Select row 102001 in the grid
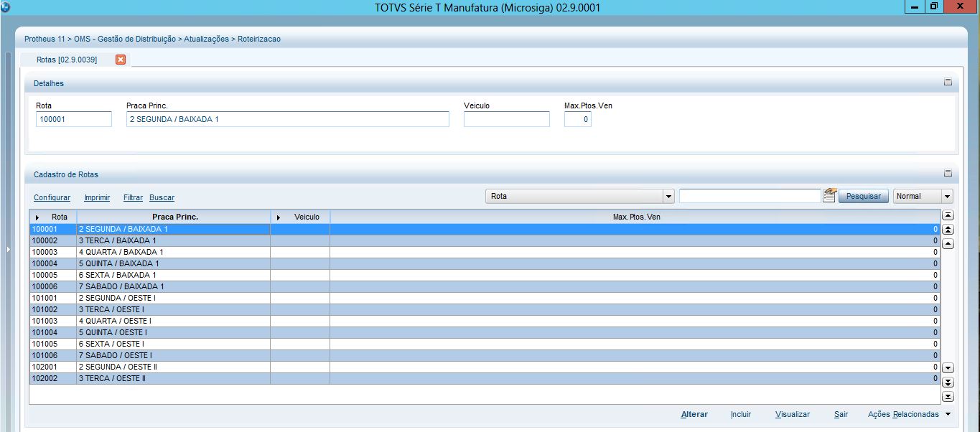The width and height of the screenshot is (980, 432). (x=485, y=367)
